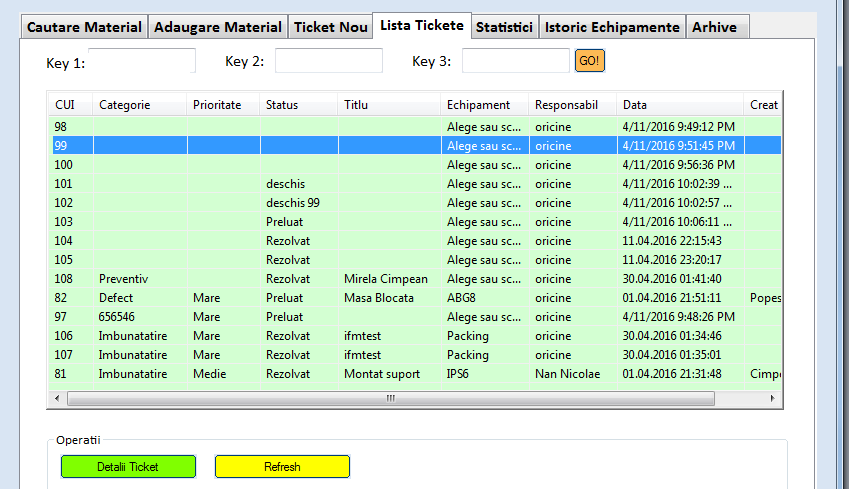The image size is (849, 489).
Task: Click date 11.04.2016 22:15:43 cell
Action: tap(672, 241)
